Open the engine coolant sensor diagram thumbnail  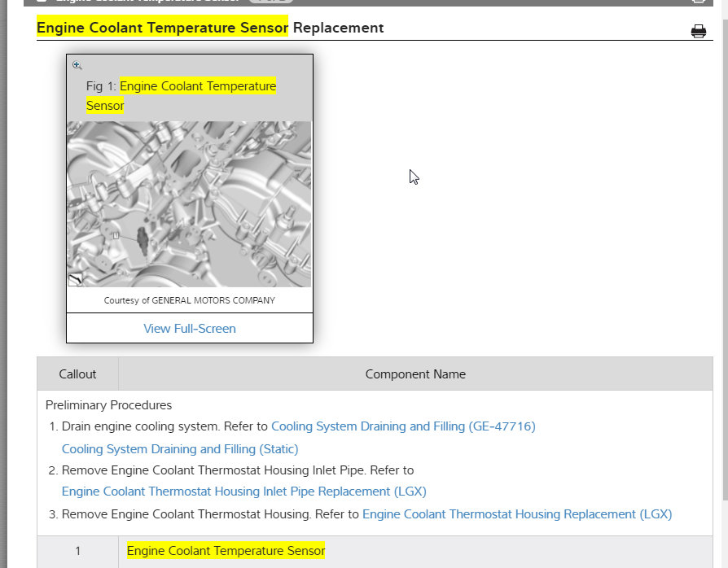click(x=189, y=204)
